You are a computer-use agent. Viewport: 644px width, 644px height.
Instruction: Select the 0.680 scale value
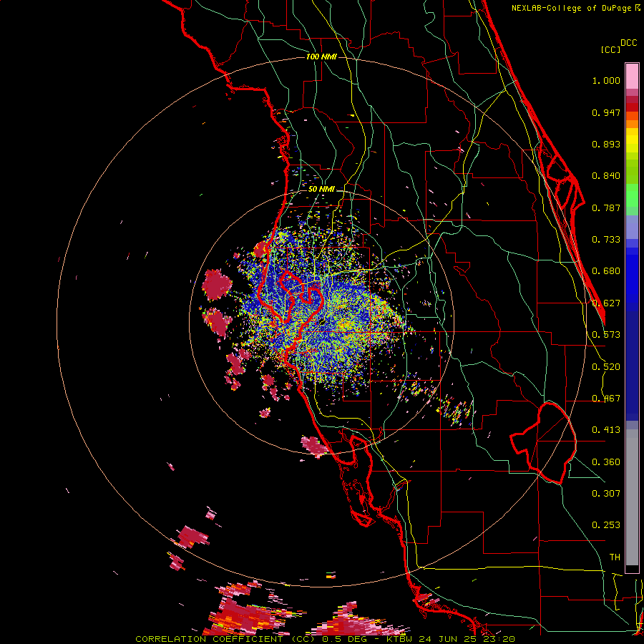[606, 271]
